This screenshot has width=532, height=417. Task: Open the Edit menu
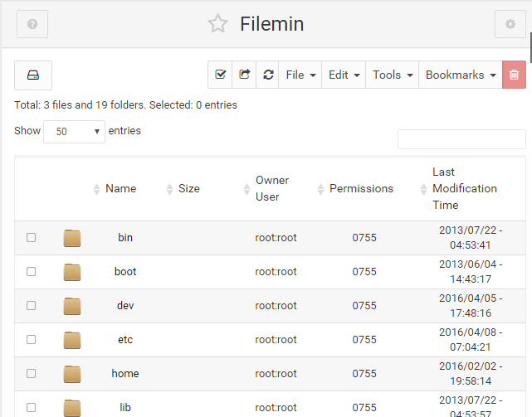pos(344,75)
